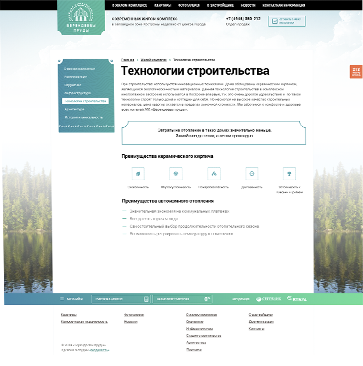Open the site map hamburger in bottom bar
Image resolution: width=363 pixels, height=366 pixels.
71,299
